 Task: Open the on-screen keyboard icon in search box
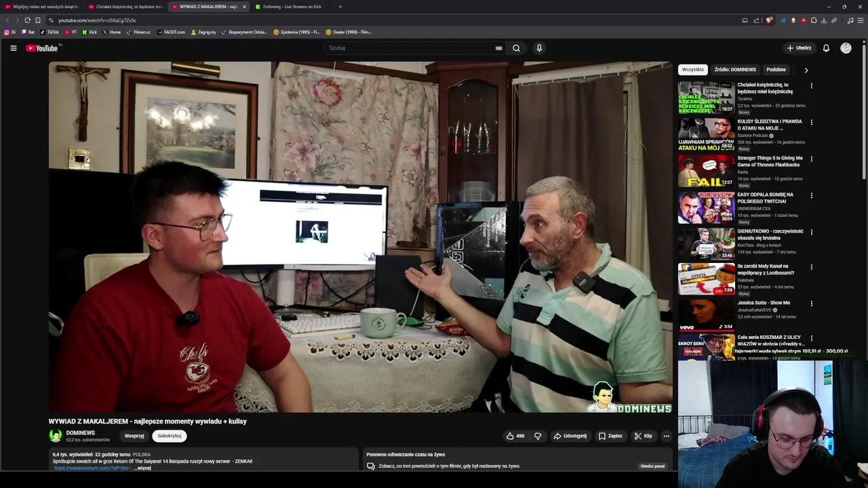coord(498,48)
